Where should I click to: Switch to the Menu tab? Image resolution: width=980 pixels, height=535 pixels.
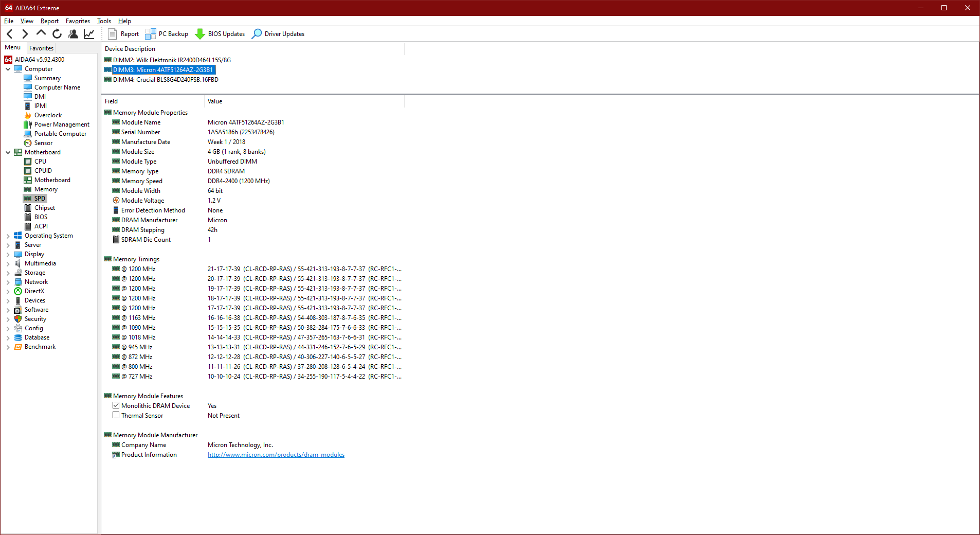pyautogui.click(x=13, y=47)
